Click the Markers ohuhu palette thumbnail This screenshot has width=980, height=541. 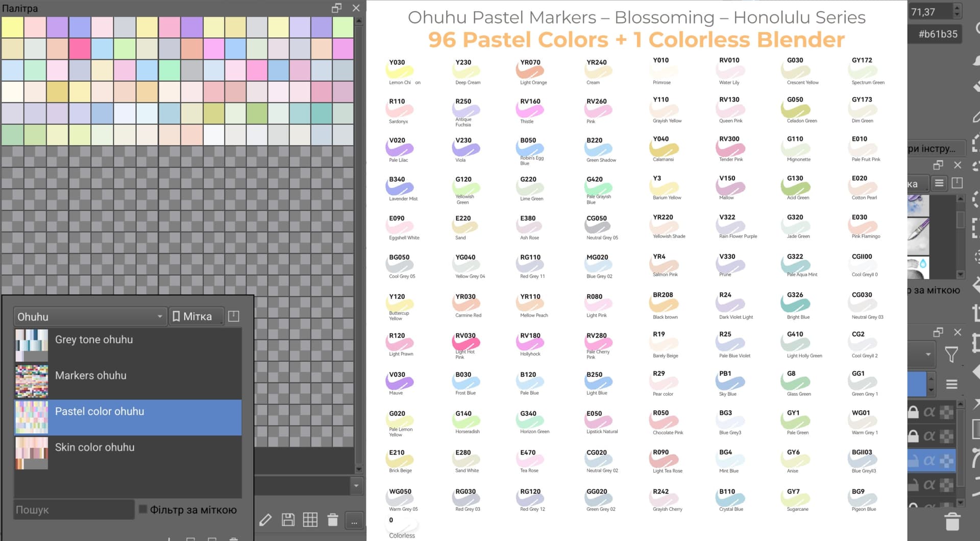[32, 382]
